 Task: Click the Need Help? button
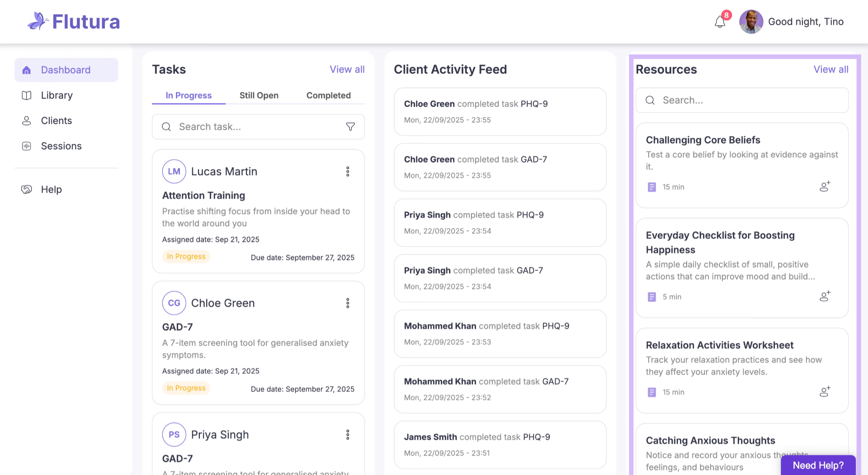click(818, 465)
